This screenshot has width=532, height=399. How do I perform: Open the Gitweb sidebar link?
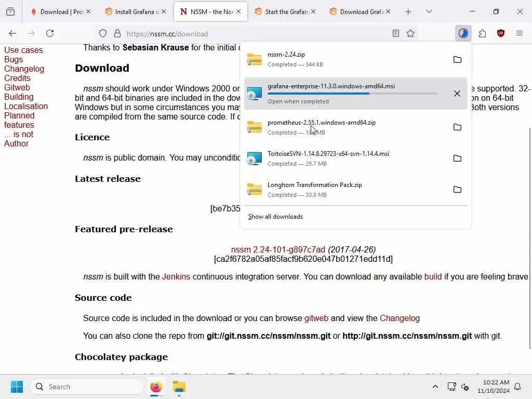tap(17, 87)
